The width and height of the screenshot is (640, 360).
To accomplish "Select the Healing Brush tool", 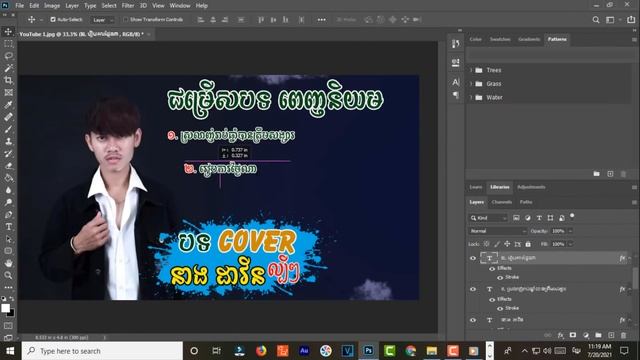I will 8,117.
